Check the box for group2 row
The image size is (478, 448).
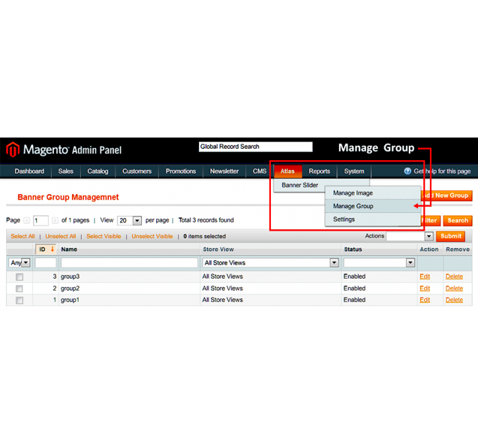pyautogui.click(x=20, y=289)
